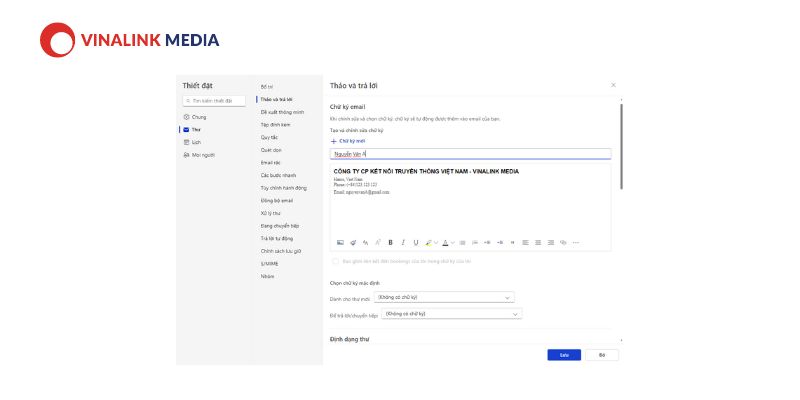800x400 pixels.
Task: Insert a hyperlink in the signature
Action: (563, 243)
